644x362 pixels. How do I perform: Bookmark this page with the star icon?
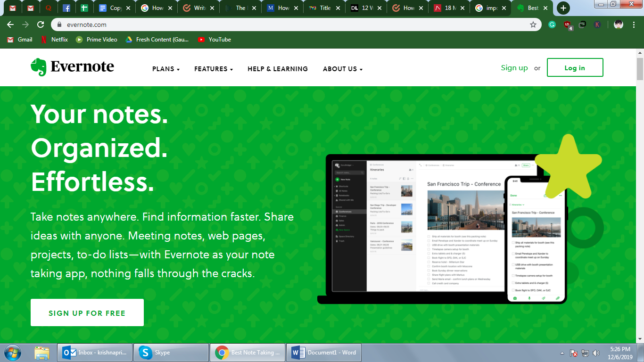(x=533, y=25)
